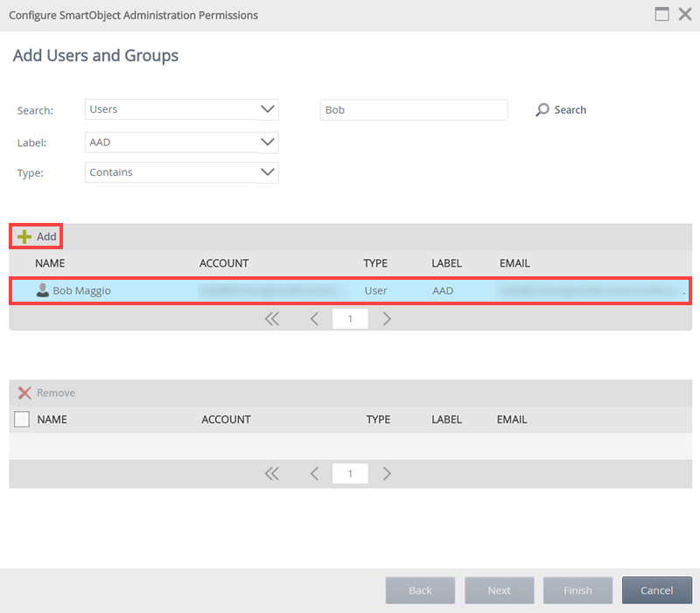Go to next page in upper results pager
This screenshot has height=613, width=700.
pyautogui.click(x=387, y=319)
